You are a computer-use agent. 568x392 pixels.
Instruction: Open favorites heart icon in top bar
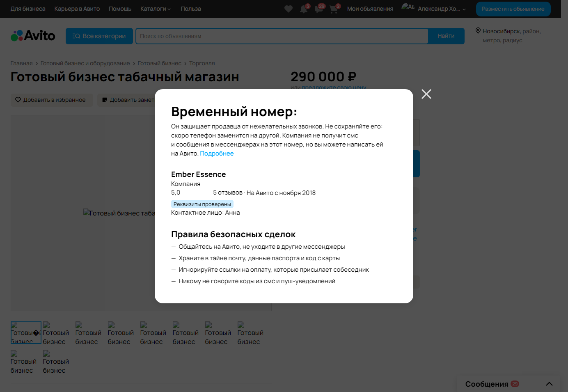pos(289,9)
